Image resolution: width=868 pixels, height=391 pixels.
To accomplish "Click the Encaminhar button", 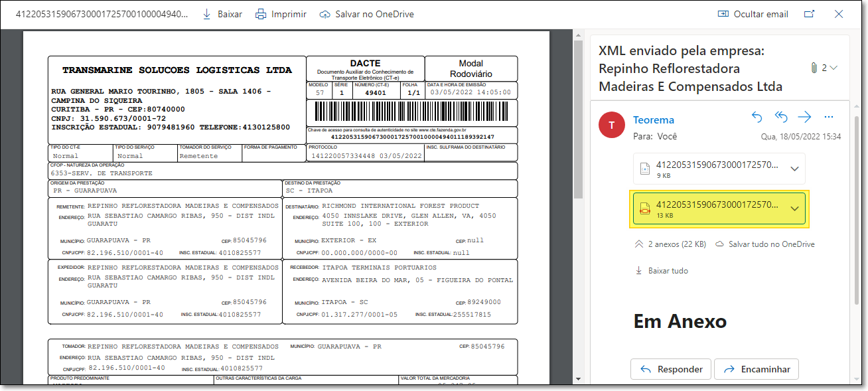I will point(757,369).
